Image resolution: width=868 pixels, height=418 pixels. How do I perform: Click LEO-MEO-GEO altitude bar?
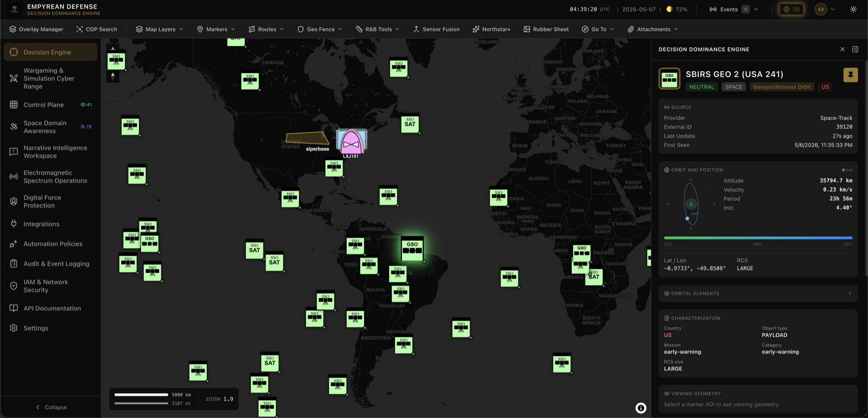(758, 238)
